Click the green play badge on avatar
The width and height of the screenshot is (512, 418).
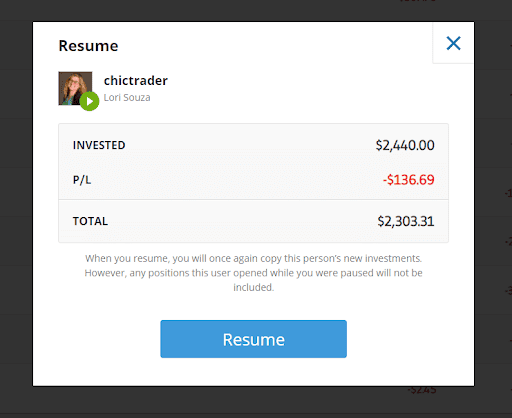(89, 101)
